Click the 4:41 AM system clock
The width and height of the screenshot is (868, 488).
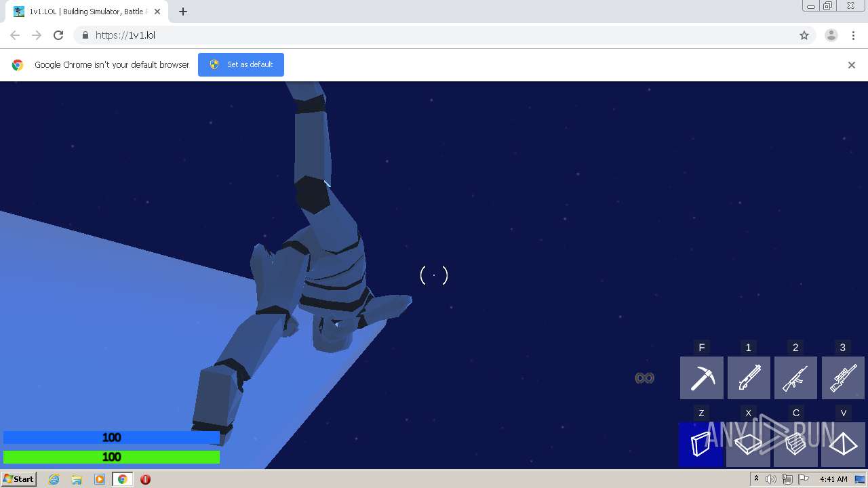[x=833, y=479]
